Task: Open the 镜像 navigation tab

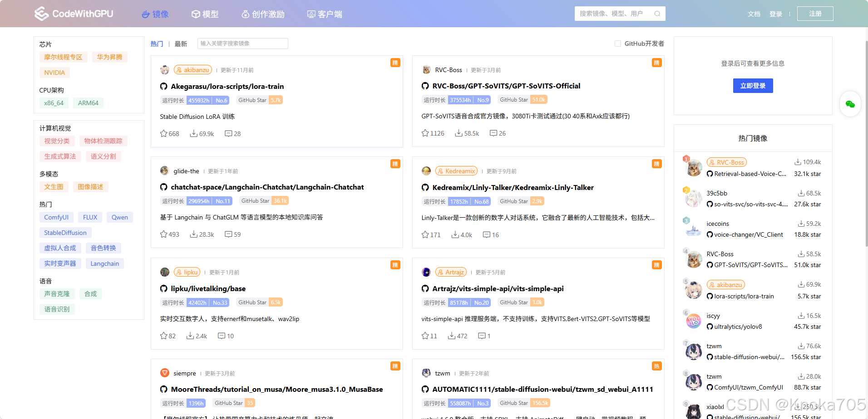Action: (x=155, y=14)
